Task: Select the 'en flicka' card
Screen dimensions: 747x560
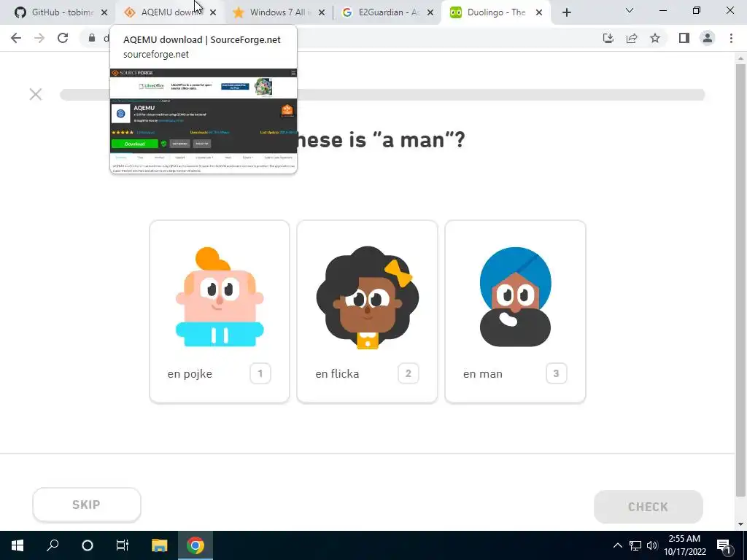Action: (368, 311)
